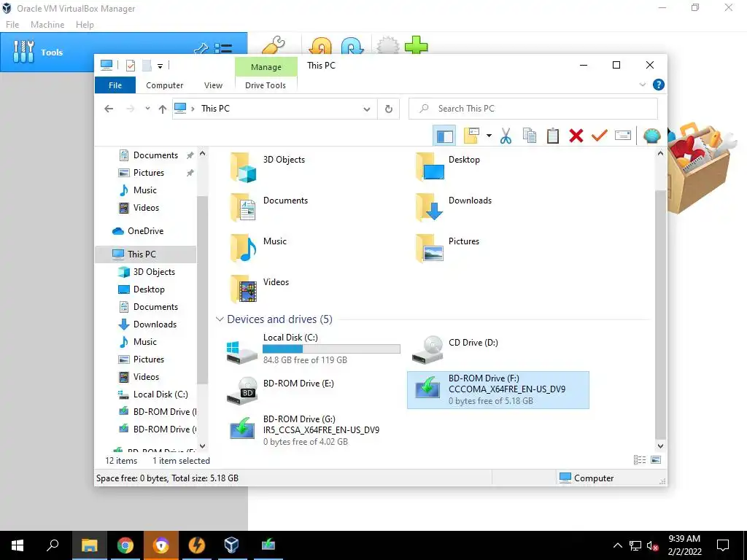The height and width of the screenshot is (560, 747).
Task: Open Chrome from the taskbar
Action: point(125,545)
